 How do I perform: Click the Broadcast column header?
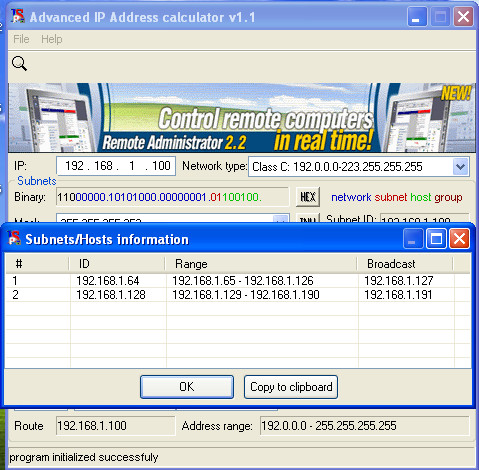[406, 264]
